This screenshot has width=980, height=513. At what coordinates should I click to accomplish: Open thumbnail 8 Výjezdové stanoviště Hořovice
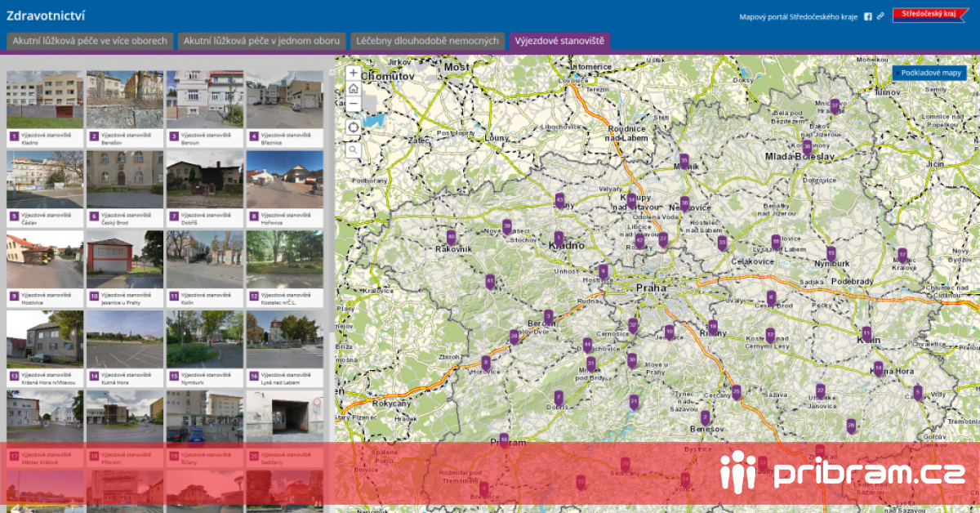pyautogui.click(x=285, y=189)
